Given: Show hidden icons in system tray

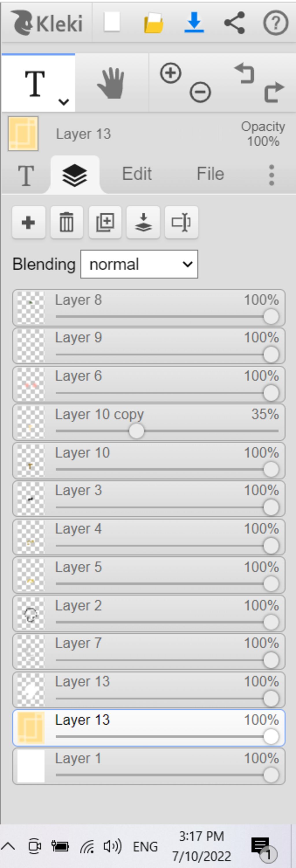Looking at the screenshot, I should tap(8, 846).
